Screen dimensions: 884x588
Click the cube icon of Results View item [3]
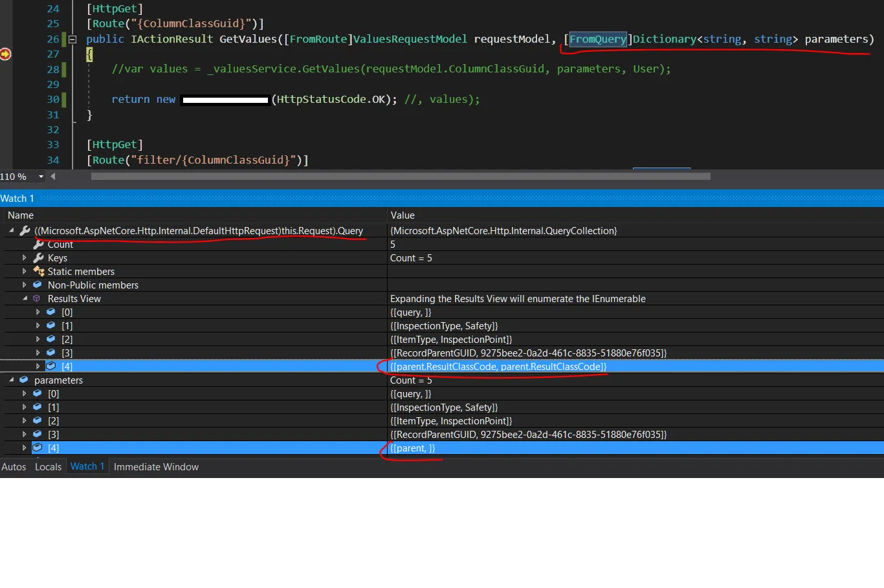[x=51, y=353]
